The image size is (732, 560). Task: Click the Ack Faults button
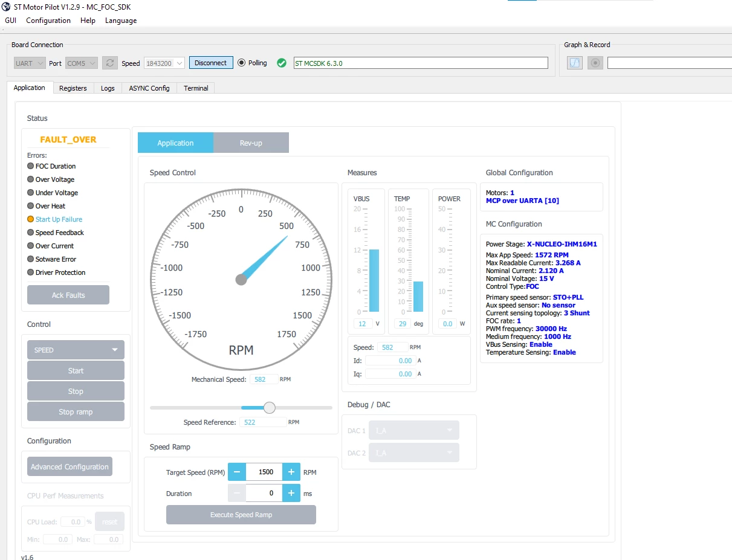click(x=68, y=295)
